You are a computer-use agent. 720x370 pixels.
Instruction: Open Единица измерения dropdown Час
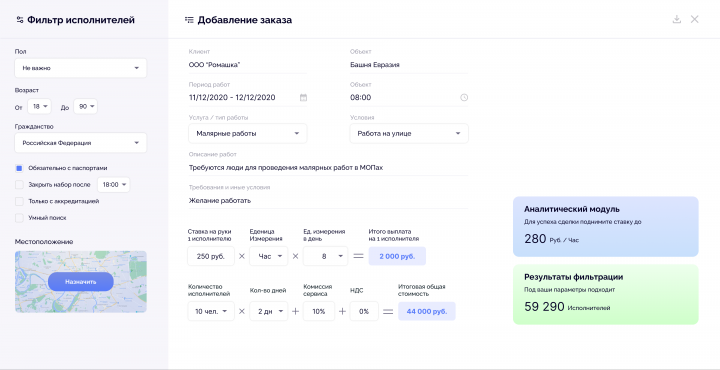coord(269,256)
